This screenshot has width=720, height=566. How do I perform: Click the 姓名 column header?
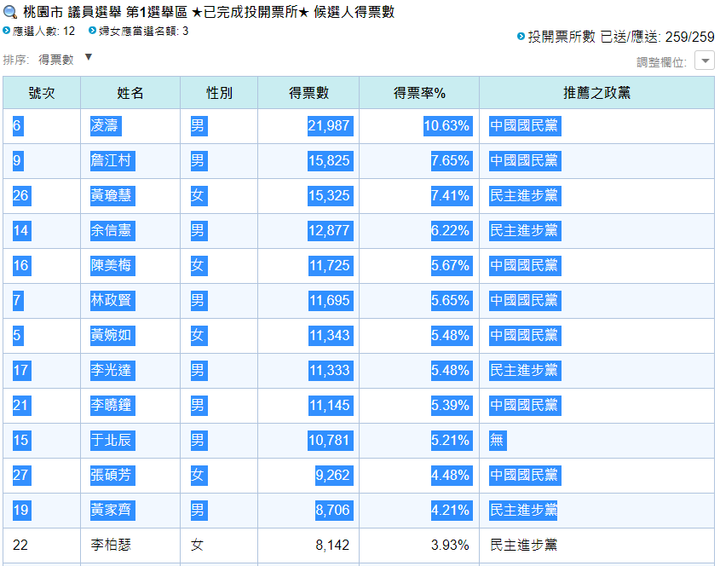click(130, 93)
